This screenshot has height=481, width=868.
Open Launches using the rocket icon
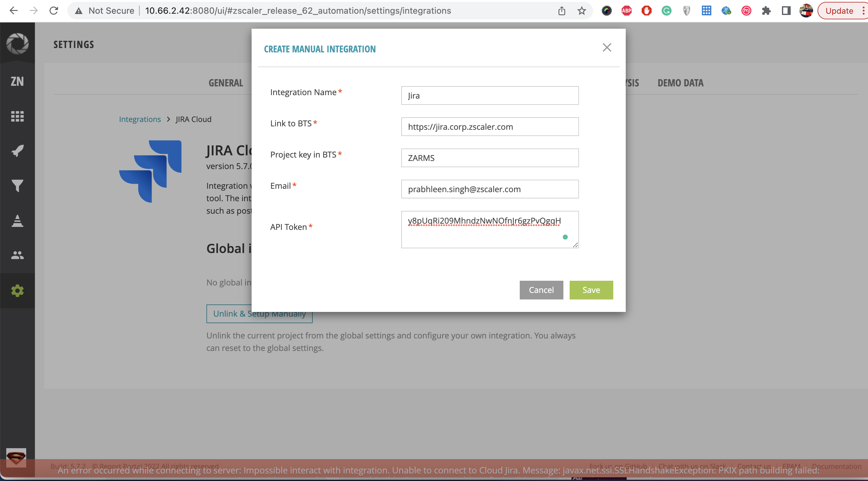point(17,150)
